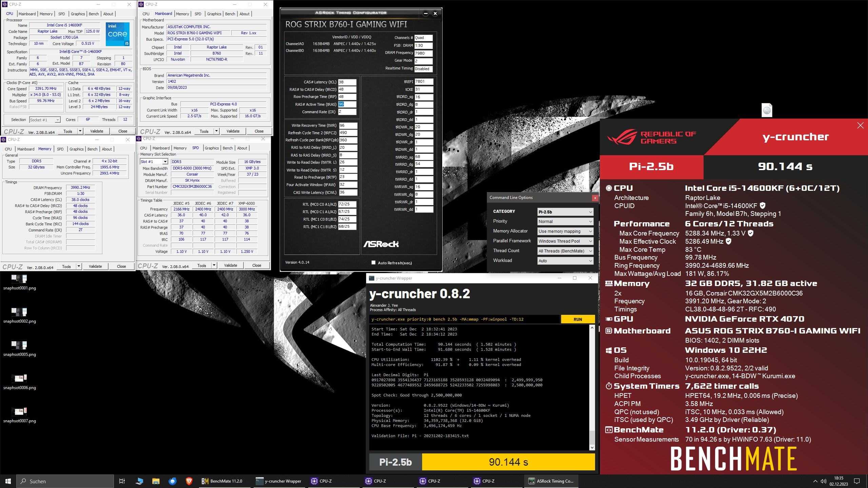868x488 pixels.
Task: Show hidden system tray icons
Action: [x=815, y=481]
